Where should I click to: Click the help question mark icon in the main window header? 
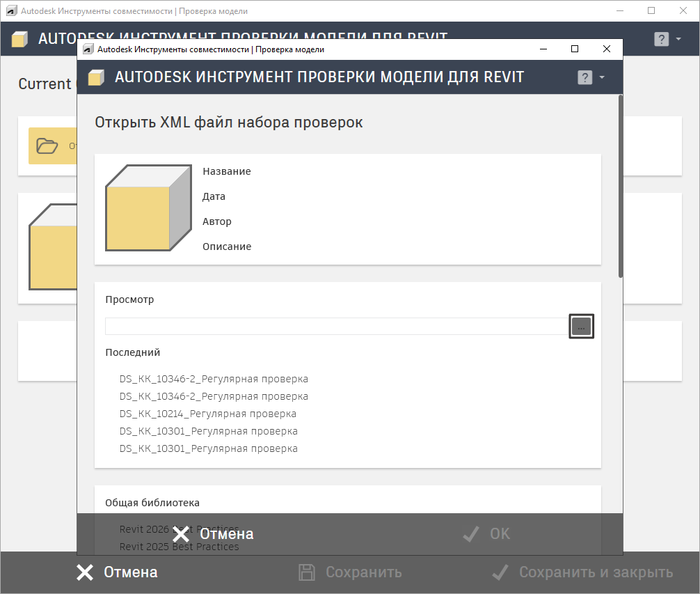pos(661,39)
